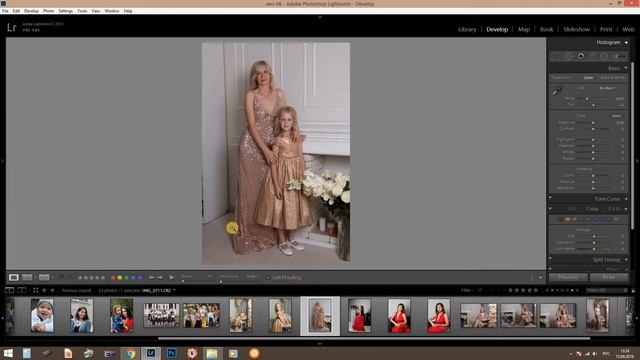Toggle the Soft Proofing checkbox
This screenshot has width=640, height=360.
(x=268, y=278)
